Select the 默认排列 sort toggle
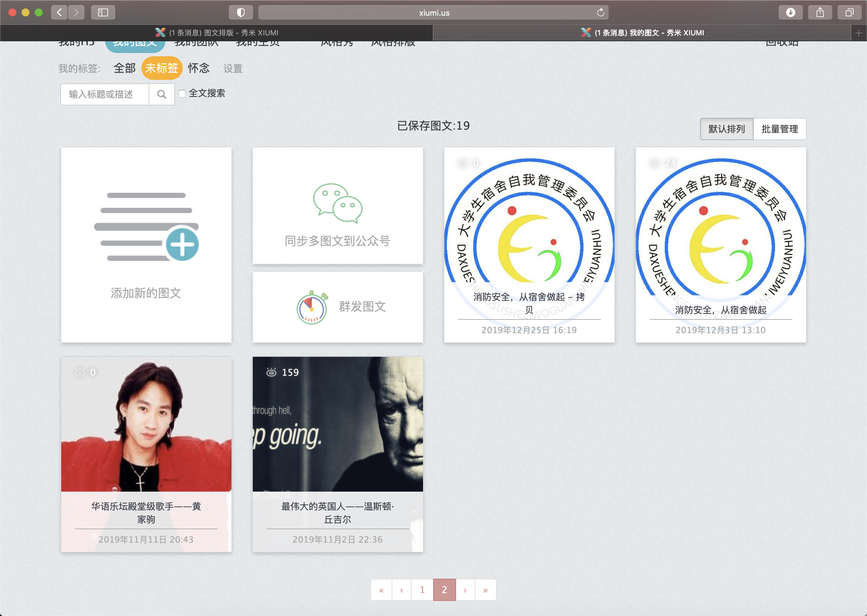 [x=726, y=129]
